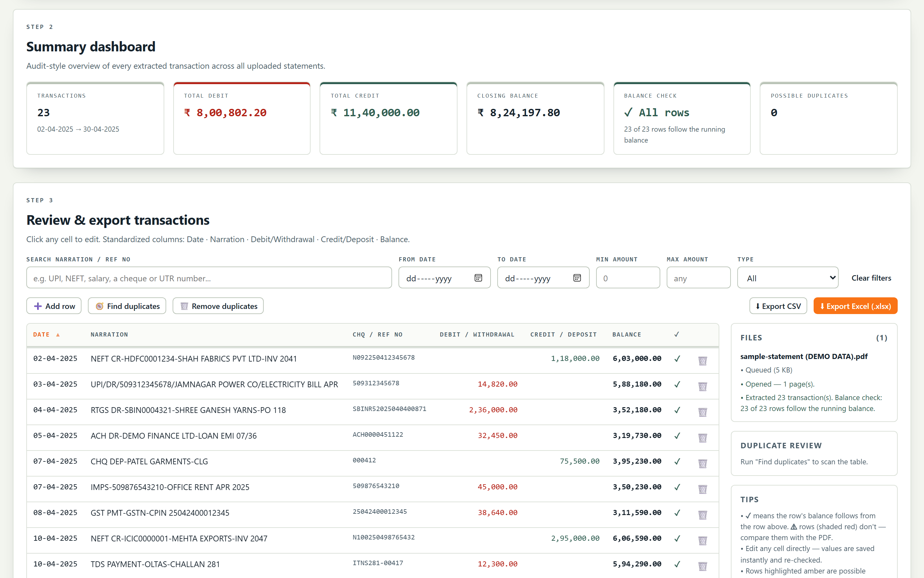Click the Min Amount field
Screen dimensions: 924x578
point(628,278)
